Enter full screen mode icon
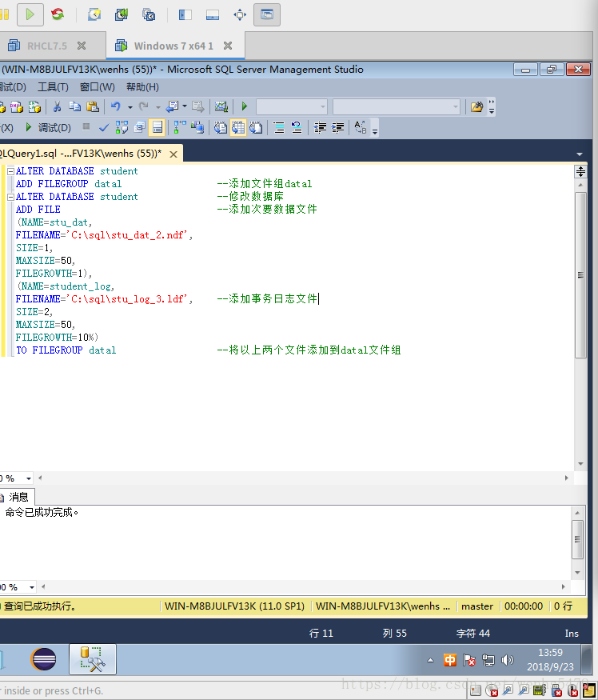 tap(240, 14)
